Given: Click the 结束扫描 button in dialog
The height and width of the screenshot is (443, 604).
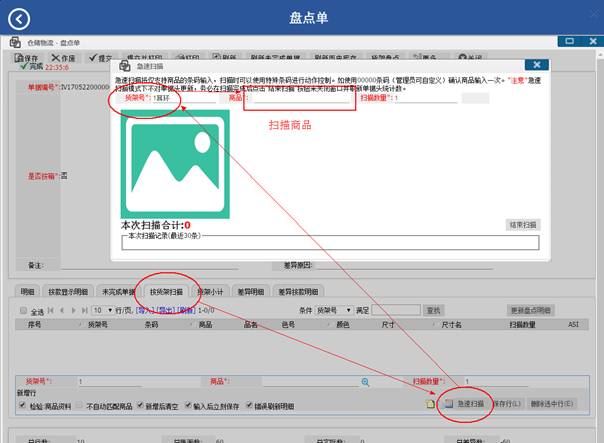Looking at the screenshot, I should 523,225.
